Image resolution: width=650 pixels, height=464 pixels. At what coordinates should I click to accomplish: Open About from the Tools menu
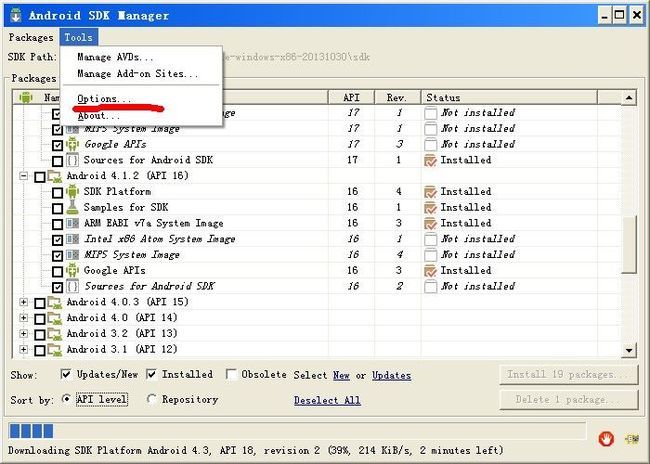[x=99, y=116]
